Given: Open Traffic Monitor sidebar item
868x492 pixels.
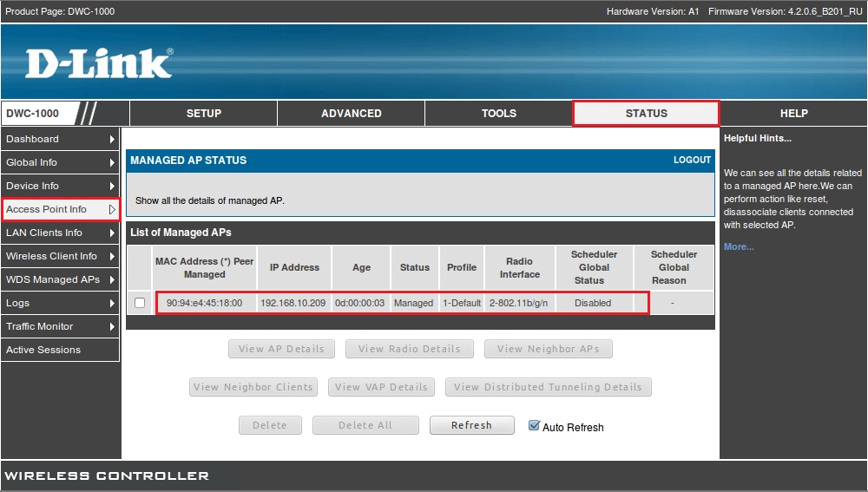Looking at the screenshot, I should tap(40, 326).
